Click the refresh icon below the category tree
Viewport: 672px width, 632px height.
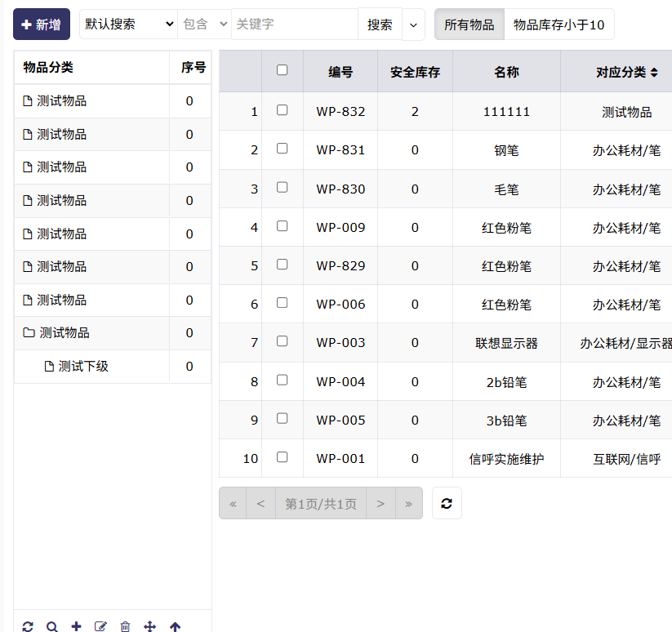pos(28,626)
